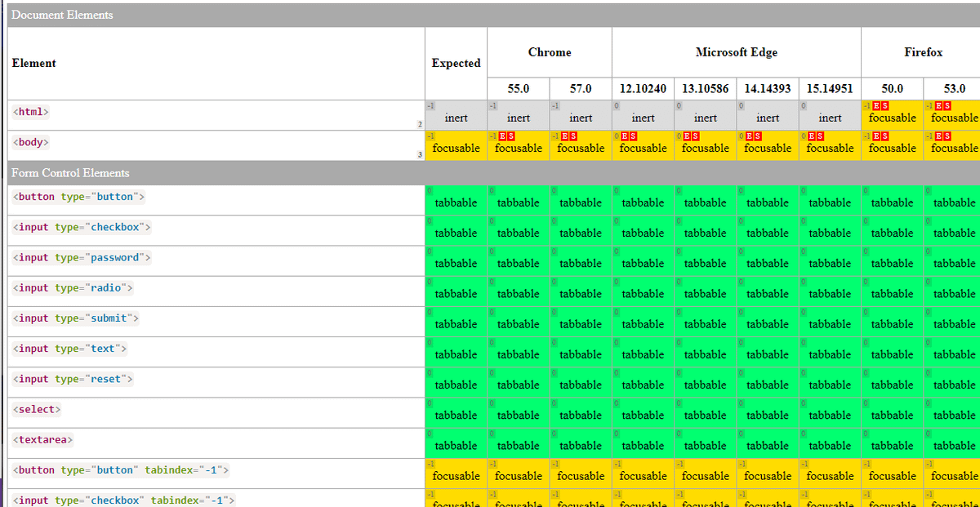Click the Firefox 50.0 version header

(892, 88)
